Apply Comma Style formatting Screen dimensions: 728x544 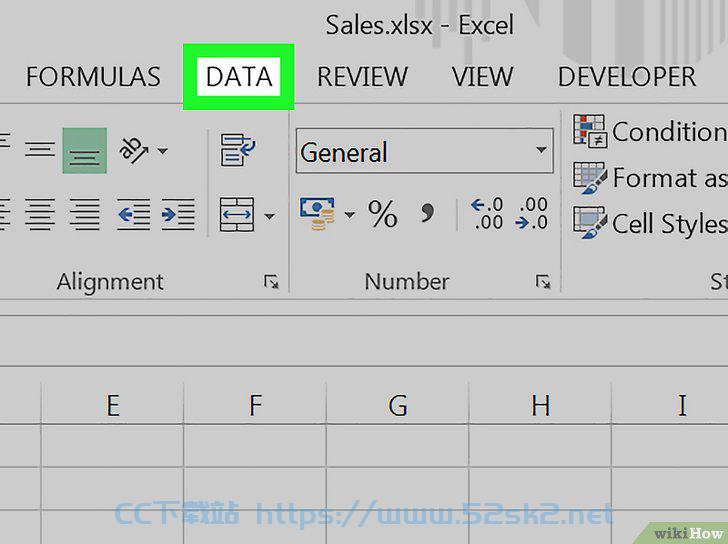[427, 213]
